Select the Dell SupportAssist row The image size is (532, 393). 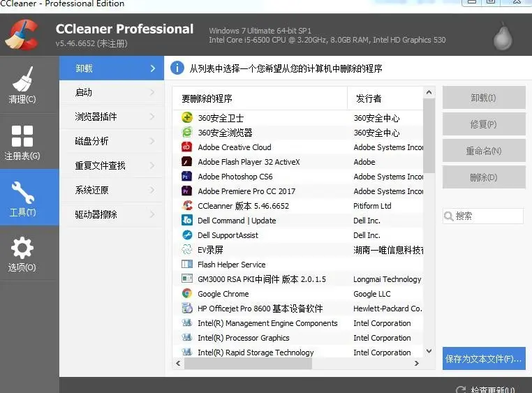tap(298, 235)
